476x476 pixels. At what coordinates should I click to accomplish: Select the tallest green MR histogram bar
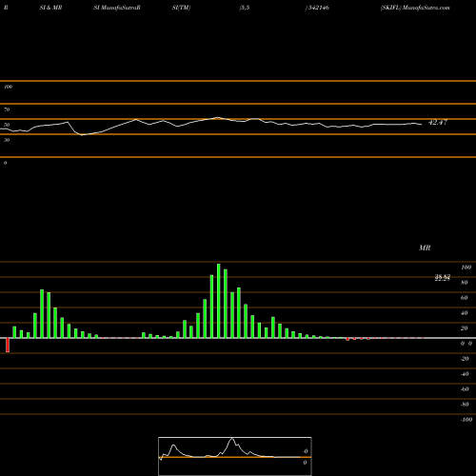(x=219, y=301)
